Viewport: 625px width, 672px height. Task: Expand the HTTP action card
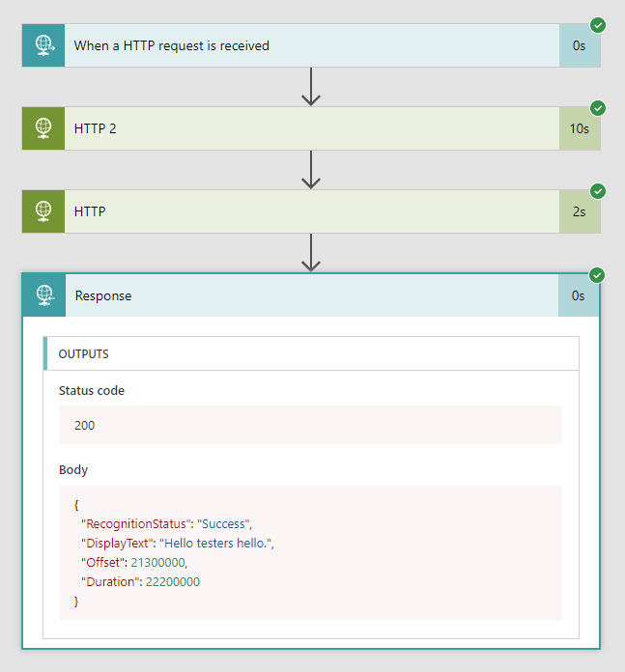309,211
